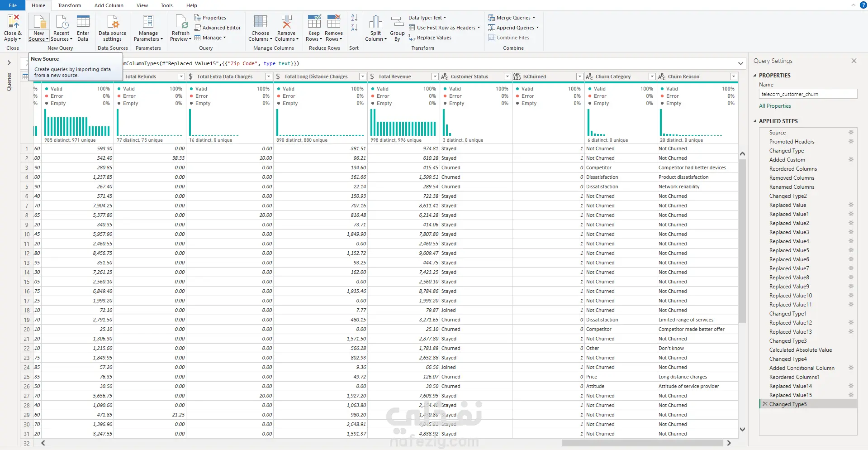Open Recent Sources in the ribbon
Viewport: 868px width, 450px height.
[61, 28]
